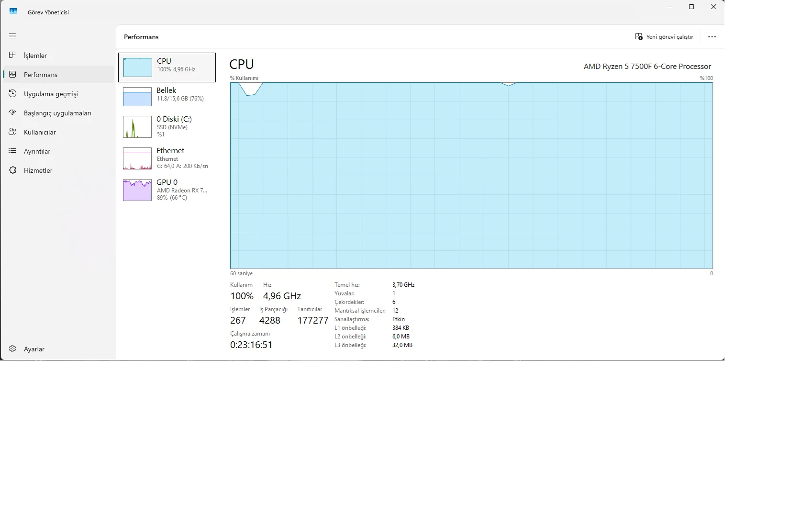Click the Yeni görevi çalıştır icon
The width and height of the screenshot is (812, 506).
[639, 37]
